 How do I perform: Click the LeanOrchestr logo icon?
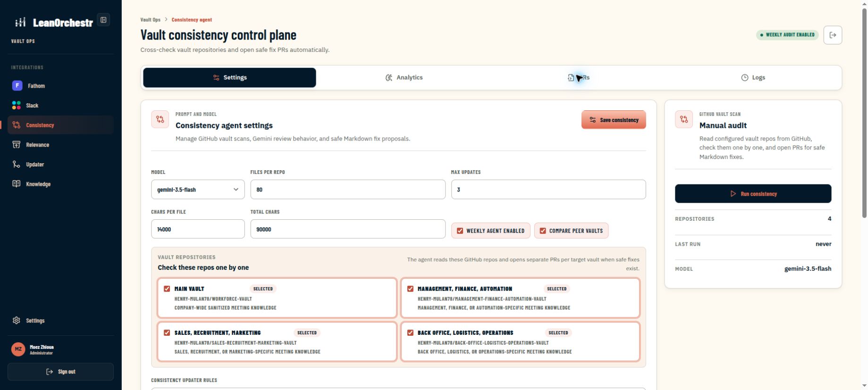click(x=20, y=22)
